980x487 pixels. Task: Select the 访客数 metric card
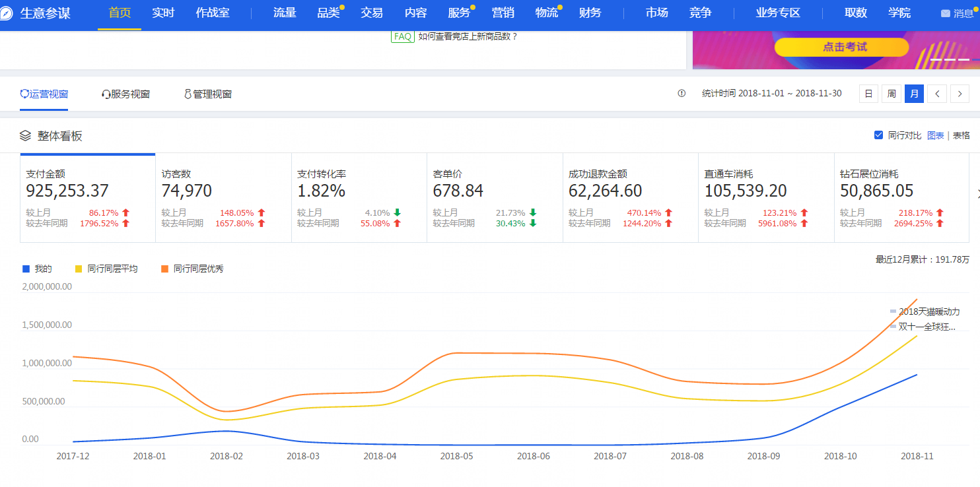pos(223,198)
